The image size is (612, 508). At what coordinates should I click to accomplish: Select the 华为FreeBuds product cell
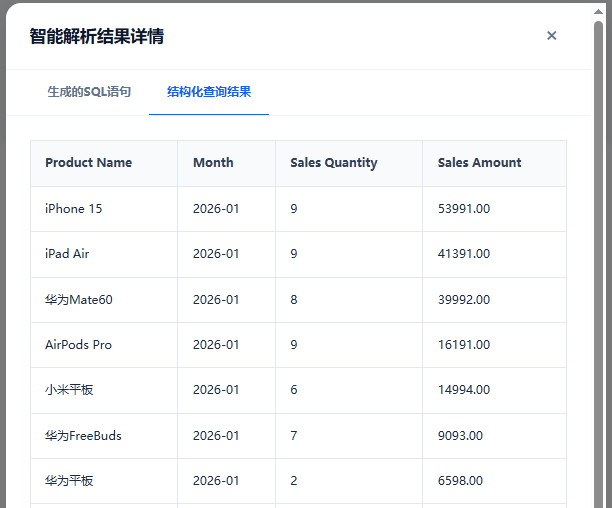click(x=104, y=436)
